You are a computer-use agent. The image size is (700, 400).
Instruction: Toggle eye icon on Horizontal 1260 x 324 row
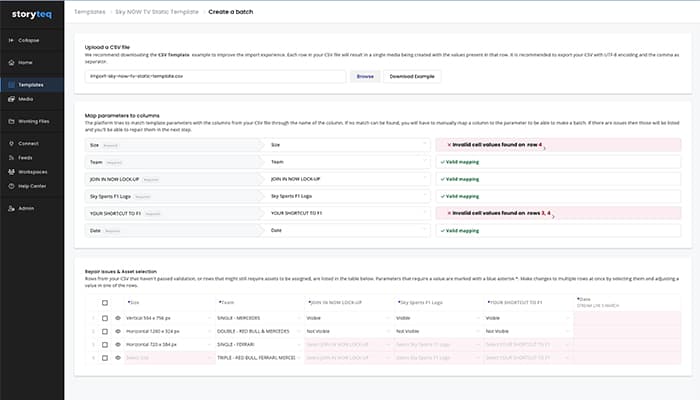pos(118,329)
